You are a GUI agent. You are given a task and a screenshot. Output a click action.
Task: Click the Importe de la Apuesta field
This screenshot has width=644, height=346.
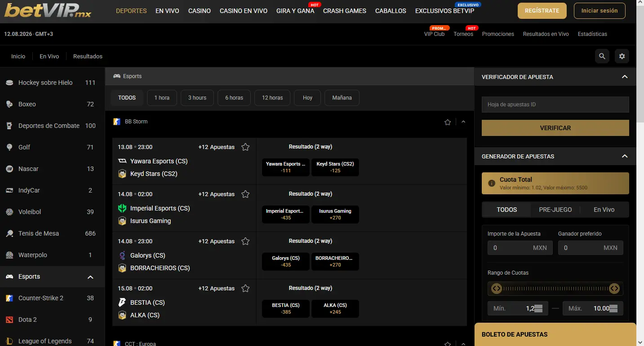520,248
